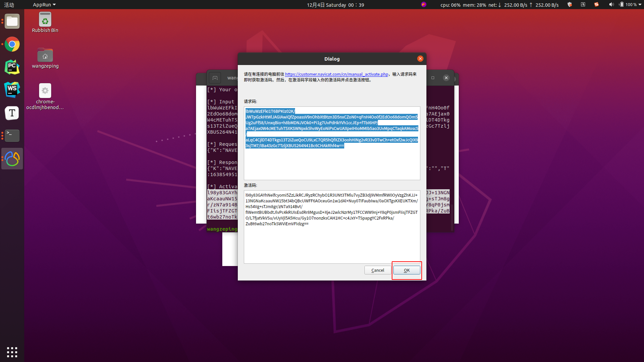The height and width of the screenshot is (362, 644).
Task: Click inside the activation code text box
Action: [x=332, y=227]
